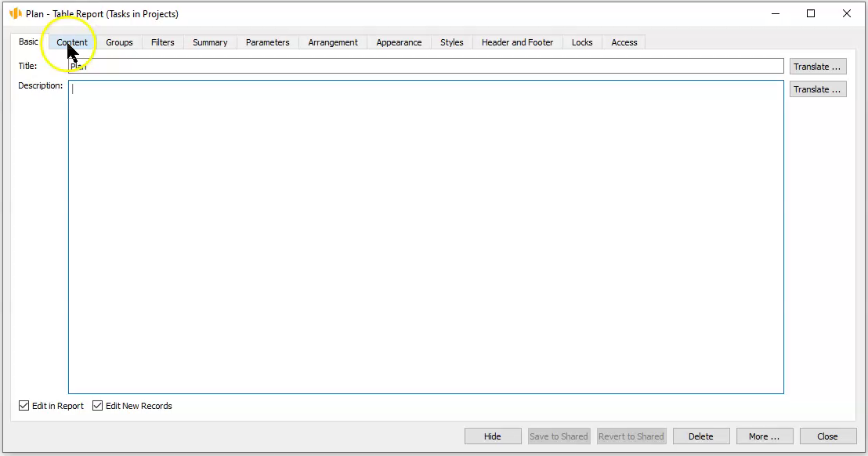Switch to the Content tab
The height and width of the screenshot is (456, 868).
[72, 42]
